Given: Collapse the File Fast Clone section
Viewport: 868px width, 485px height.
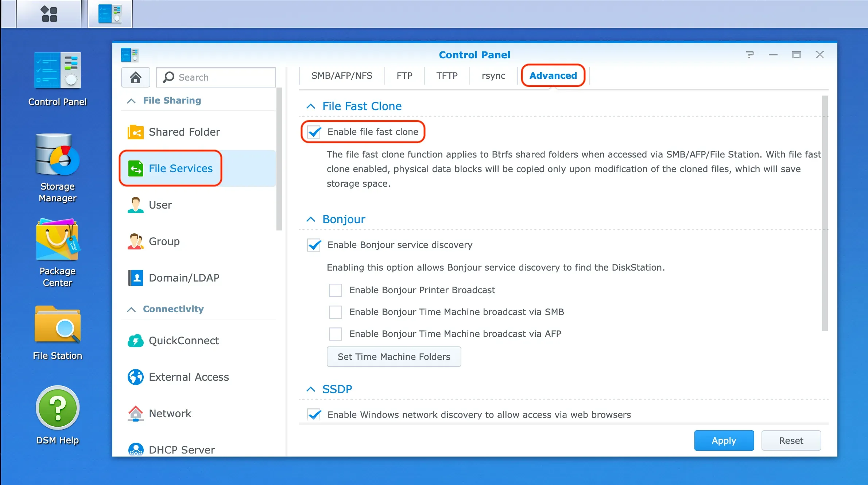Looking at the screenshot, I should (x=311, y=106).
